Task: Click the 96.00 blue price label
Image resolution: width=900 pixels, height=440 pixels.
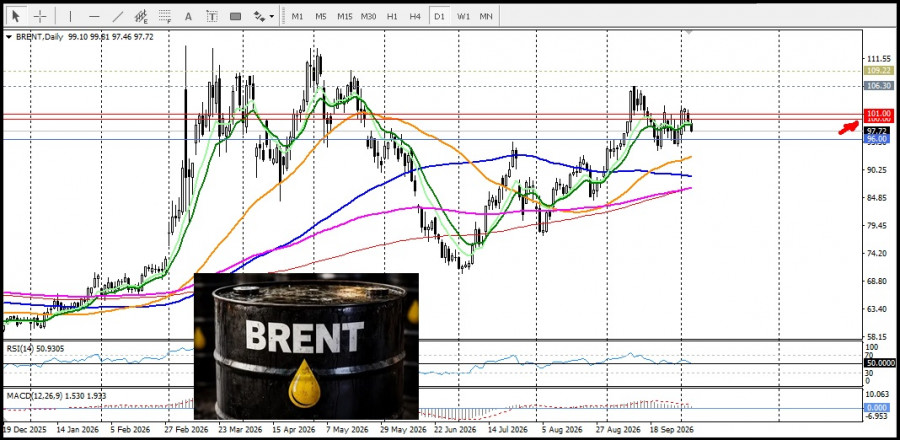Action: click(x=878, y=139)
